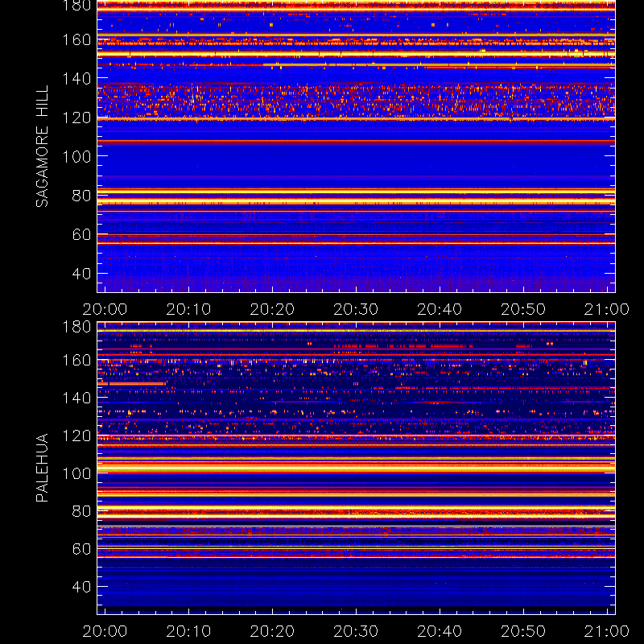Click the 21:00 time label under Sagamore Hill plot
Screen dimensions: 644x644
coord(607,309)
